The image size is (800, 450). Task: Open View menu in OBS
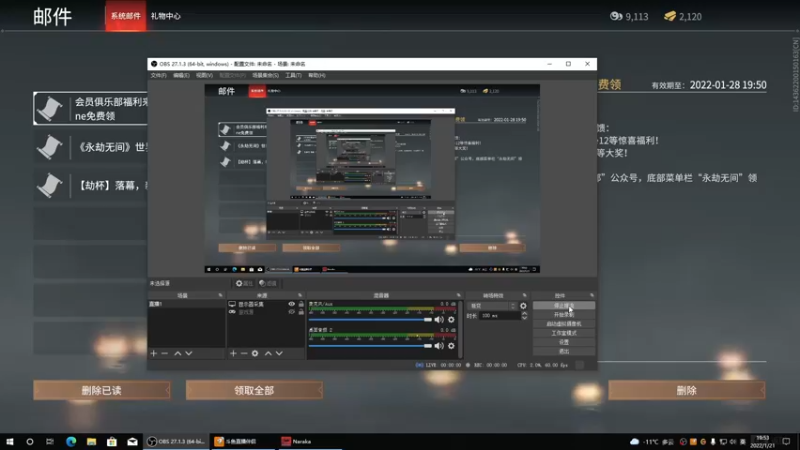(204, 75)
